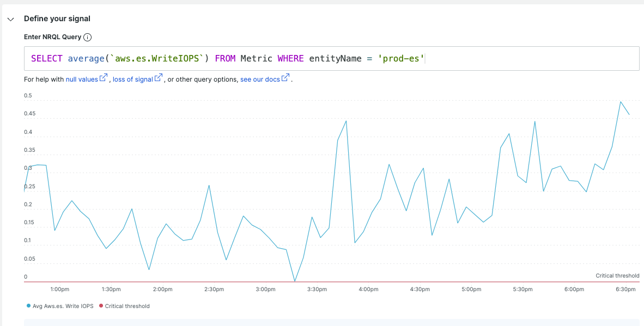Click external-link icon after null values
This screenshot has height=326, width=644.
(x=104, y=78)
